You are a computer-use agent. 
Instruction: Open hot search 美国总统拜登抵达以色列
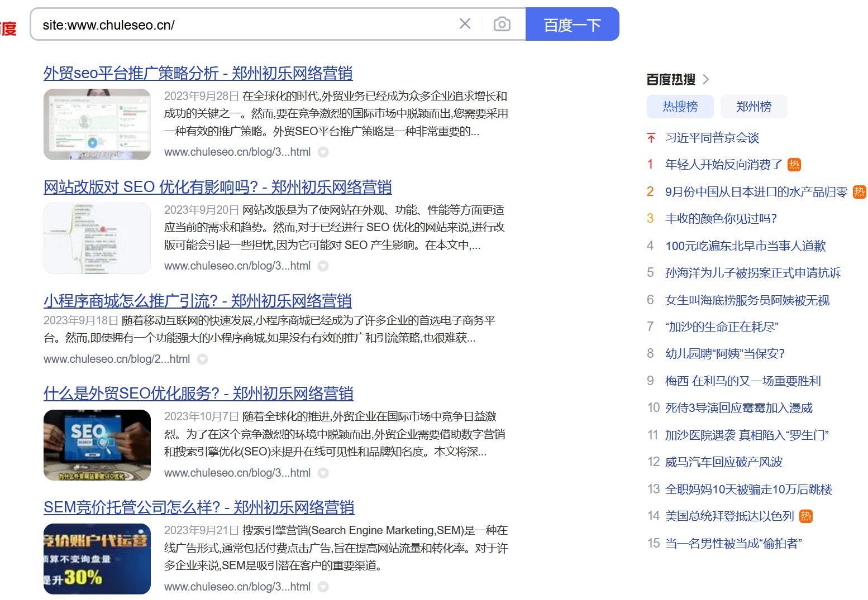(x=729, y=516)
